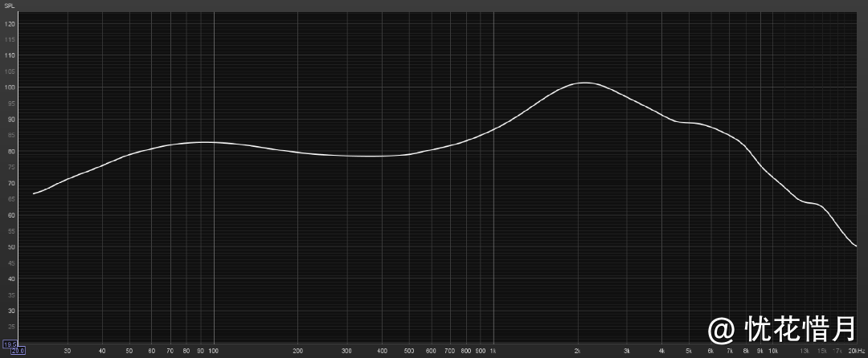The width and height of the screenshot is (868, 358).
Task: Click the 120 label on SPL axis
Action: coord(10,23)
